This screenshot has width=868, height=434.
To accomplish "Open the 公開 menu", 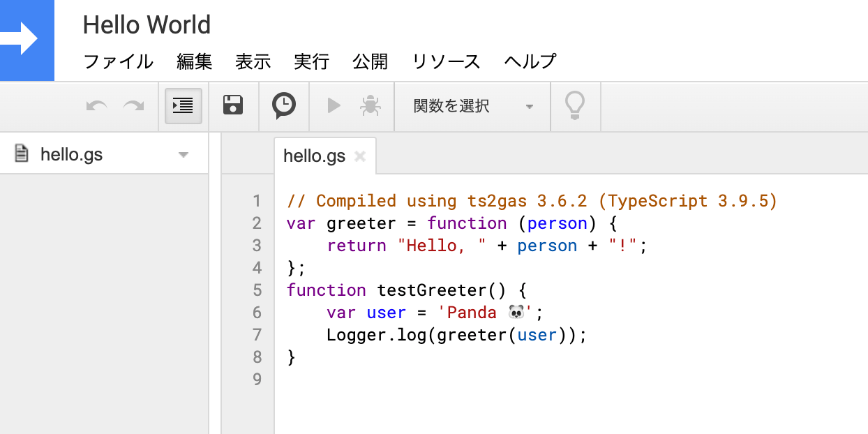I will tap(371, 61).
